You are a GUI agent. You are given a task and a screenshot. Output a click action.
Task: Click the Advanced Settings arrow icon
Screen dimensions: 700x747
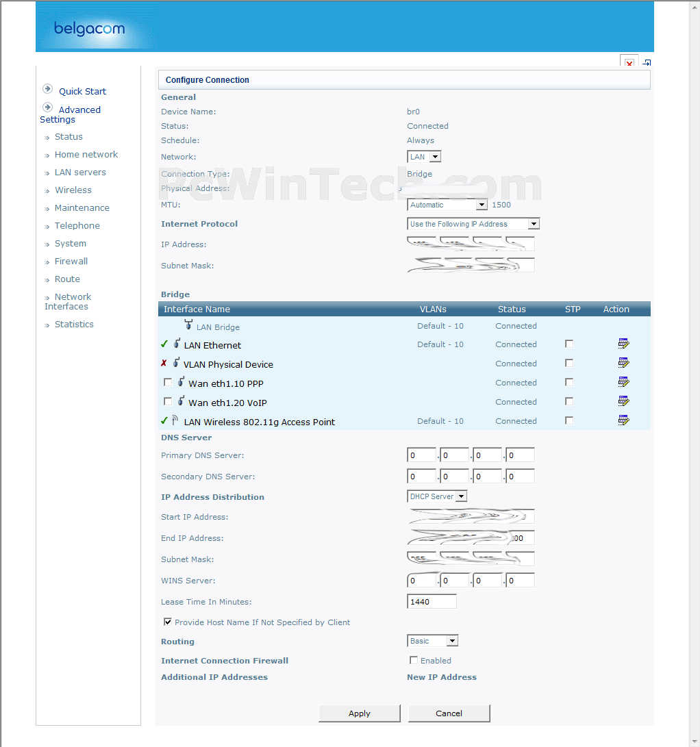coord(48,107)
